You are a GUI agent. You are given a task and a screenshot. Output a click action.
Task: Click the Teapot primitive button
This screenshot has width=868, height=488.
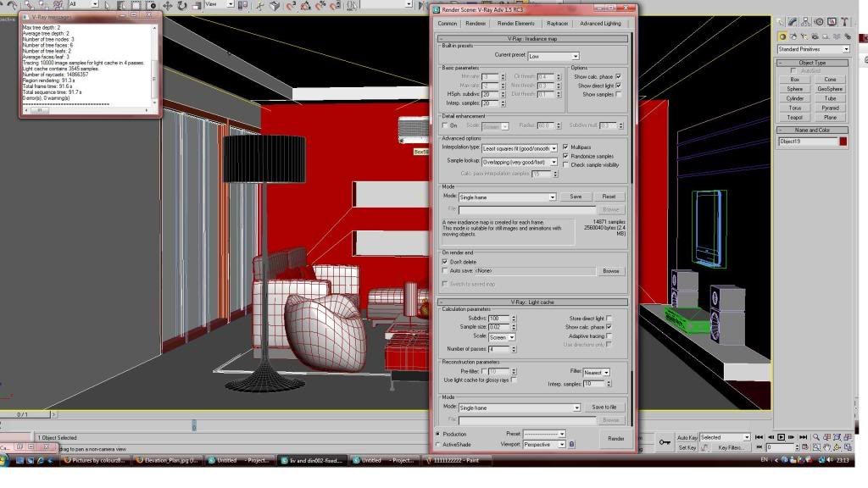pos(794,117)
